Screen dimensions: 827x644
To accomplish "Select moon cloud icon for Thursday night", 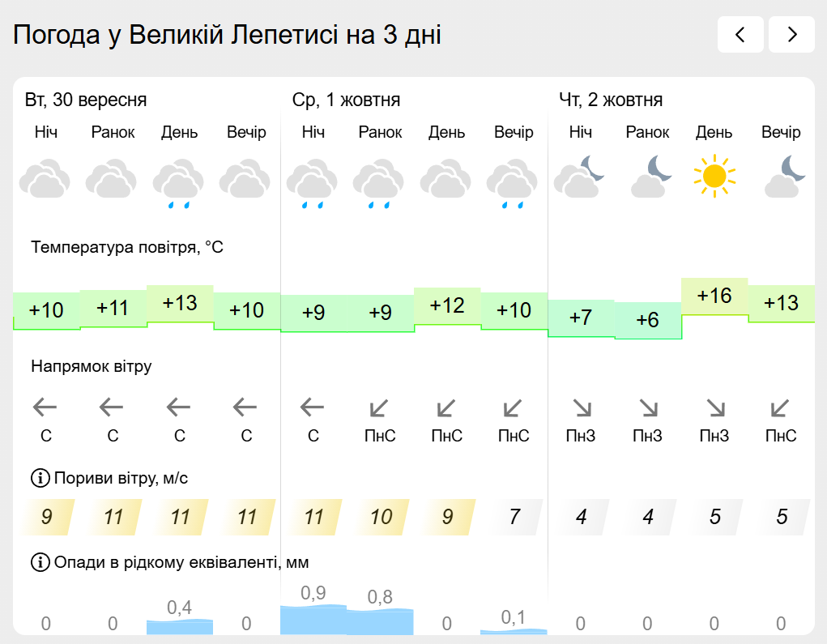I will (579, 177).
